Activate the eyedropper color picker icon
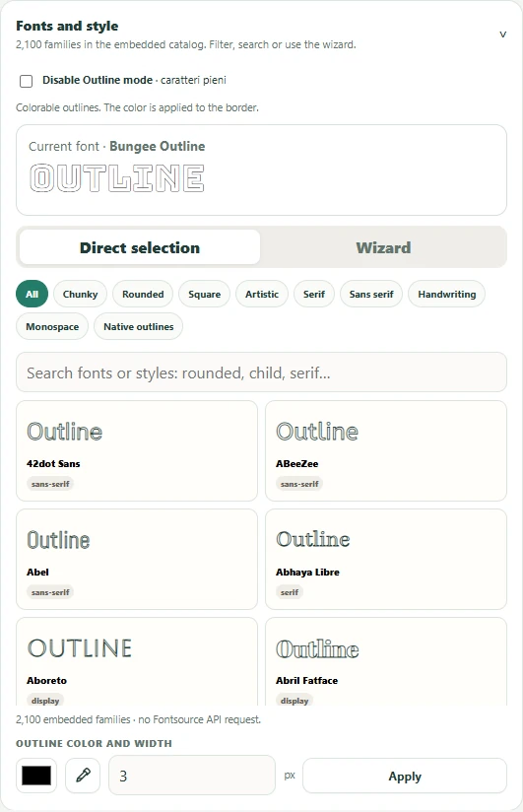This screenshot has width=523, height=812. 83,776
